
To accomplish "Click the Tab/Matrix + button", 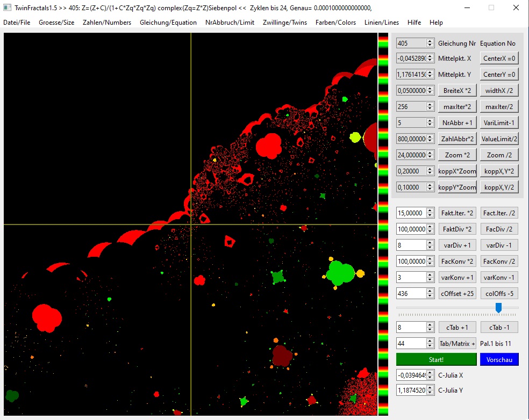I will (x=457, y=344).
